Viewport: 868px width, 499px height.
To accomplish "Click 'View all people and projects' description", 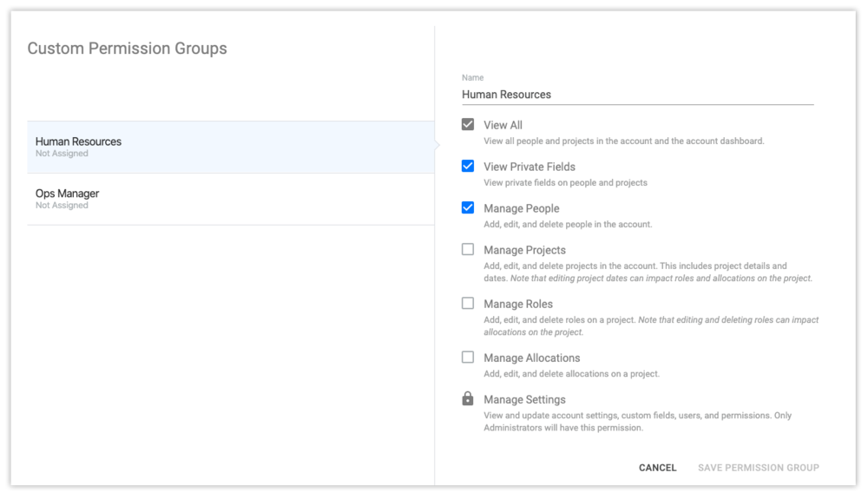I will coord(624,141).
